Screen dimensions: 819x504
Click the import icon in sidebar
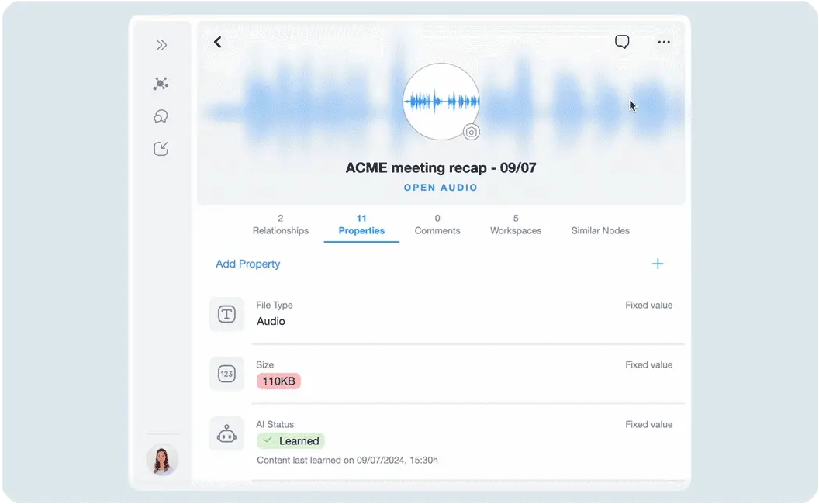[161, 149]
